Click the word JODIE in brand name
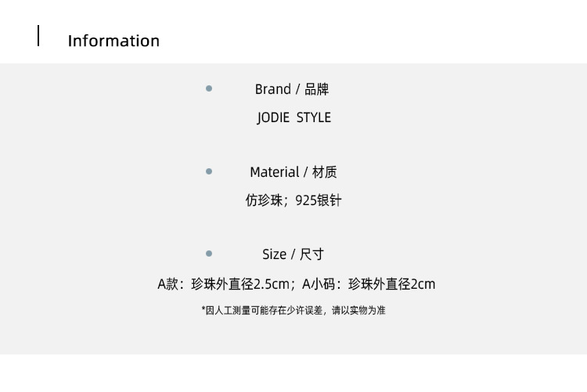Screen dimensions: 587x392 tap(273, 117)
